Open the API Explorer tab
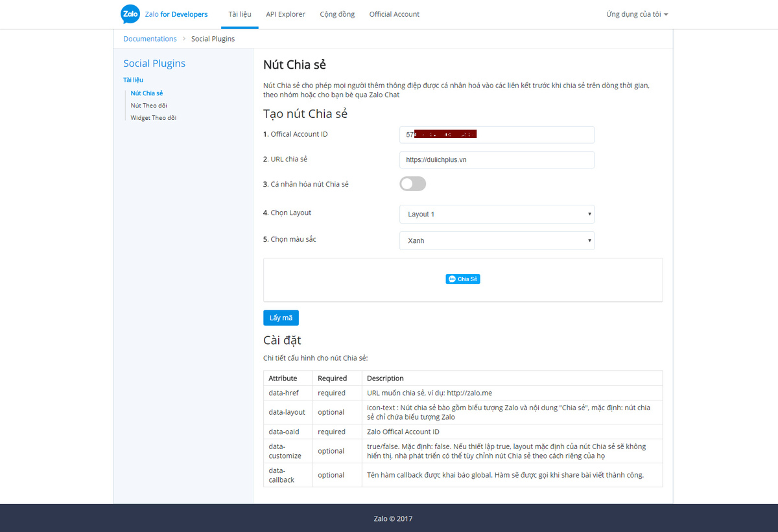The width and height of the screenshot is (778, 532). click(285, 14)
